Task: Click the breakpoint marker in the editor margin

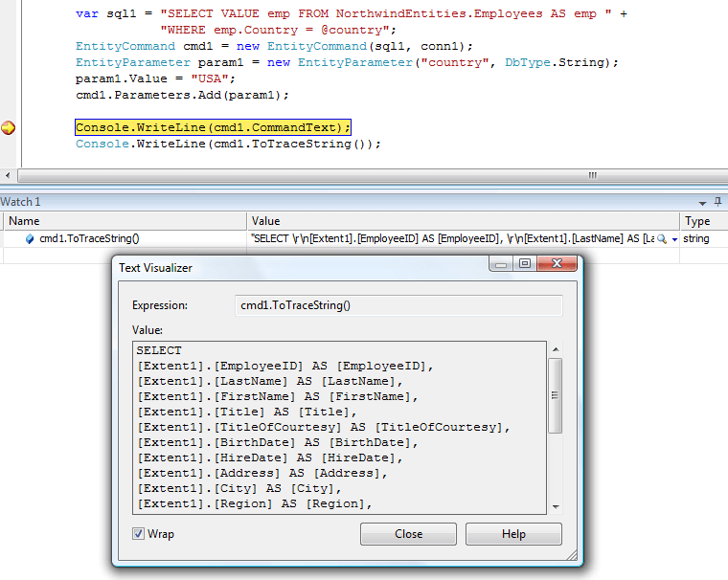Action: [x=8, y=127]
